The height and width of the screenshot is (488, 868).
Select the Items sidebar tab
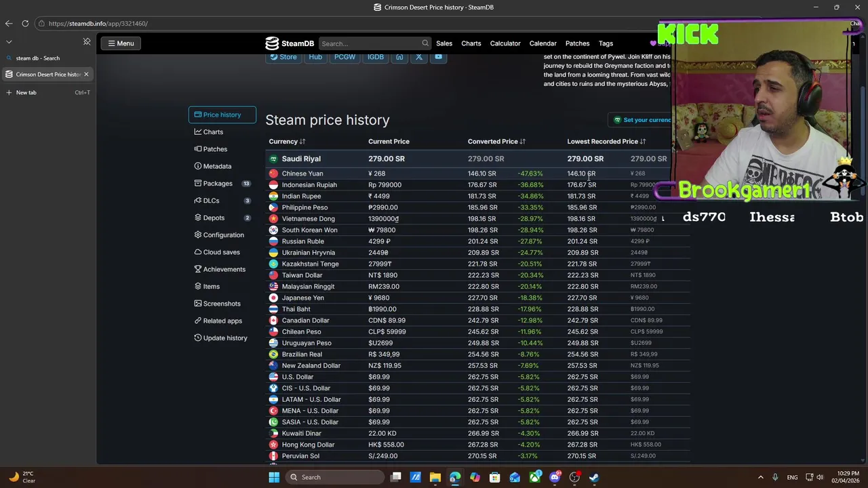pos(222,287)
